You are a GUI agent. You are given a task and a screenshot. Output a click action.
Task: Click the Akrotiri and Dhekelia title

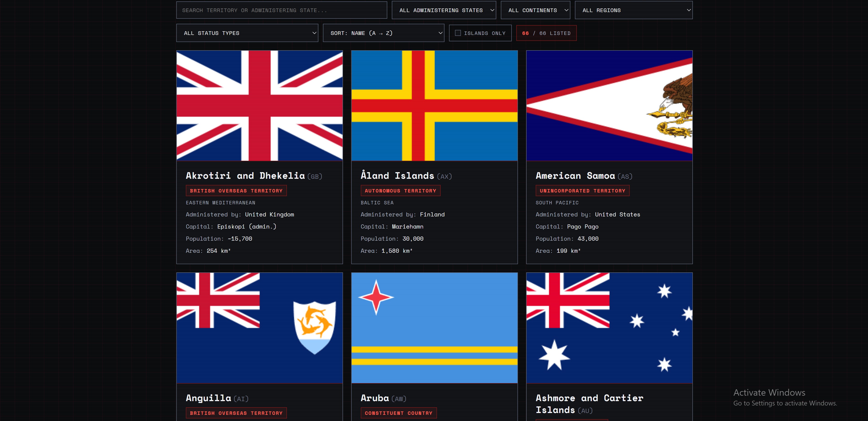click(x=245, y=176)
